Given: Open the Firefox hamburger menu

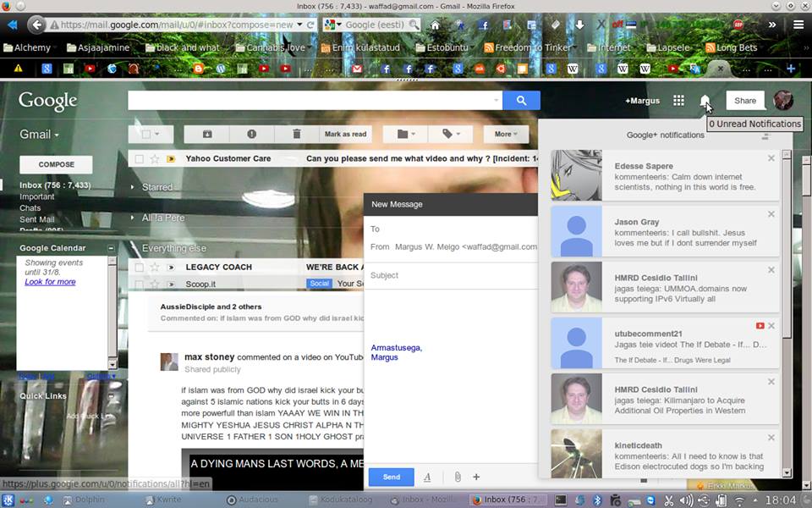Looking at the screenshot, I should [x=798, y=25].
